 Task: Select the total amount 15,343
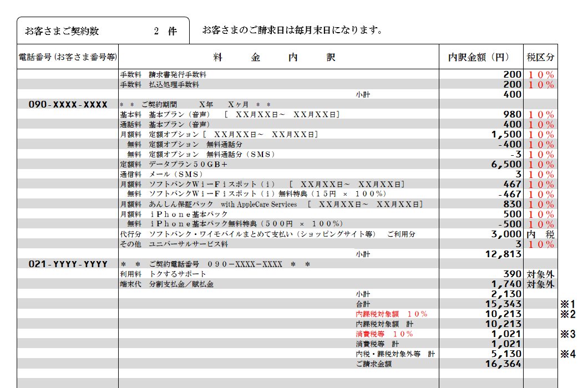pyautogui.click(x=503, y=304)
